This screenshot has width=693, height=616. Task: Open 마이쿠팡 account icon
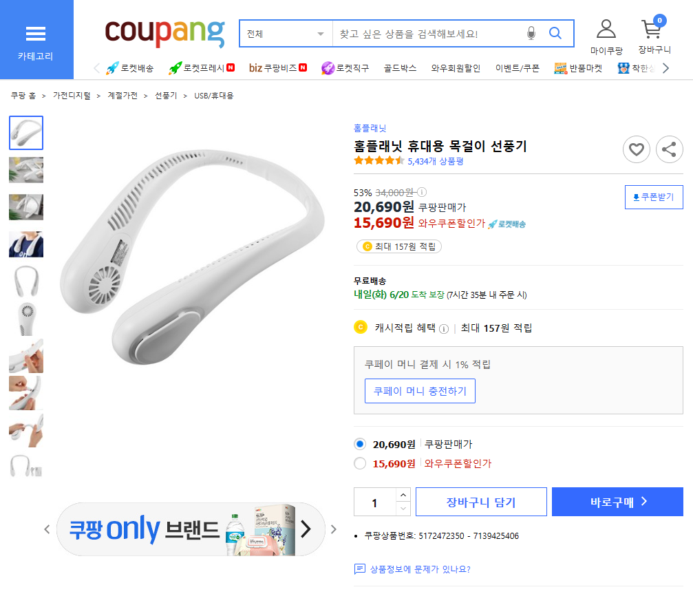(606, 36)
